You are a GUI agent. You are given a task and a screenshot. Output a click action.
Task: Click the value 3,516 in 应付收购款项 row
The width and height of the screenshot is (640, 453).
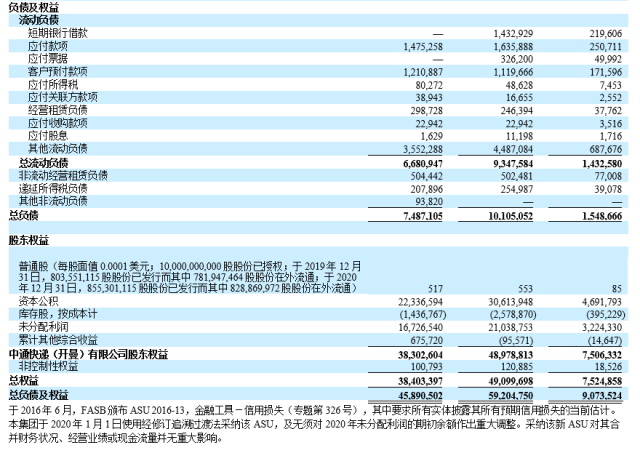pos(611,124)
